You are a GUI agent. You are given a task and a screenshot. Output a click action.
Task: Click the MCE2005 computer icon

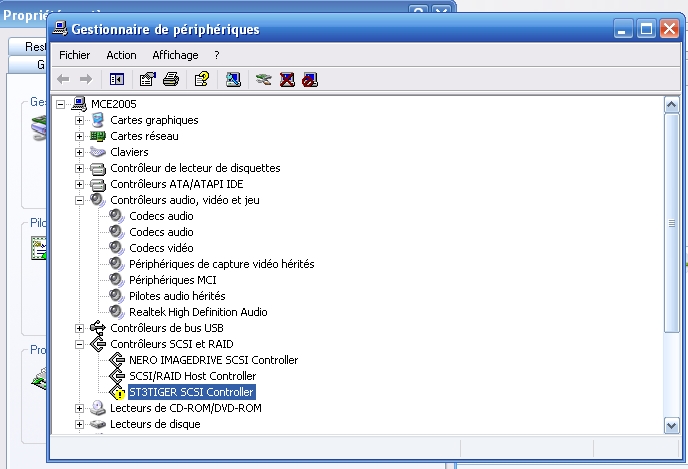pos(79,104)
